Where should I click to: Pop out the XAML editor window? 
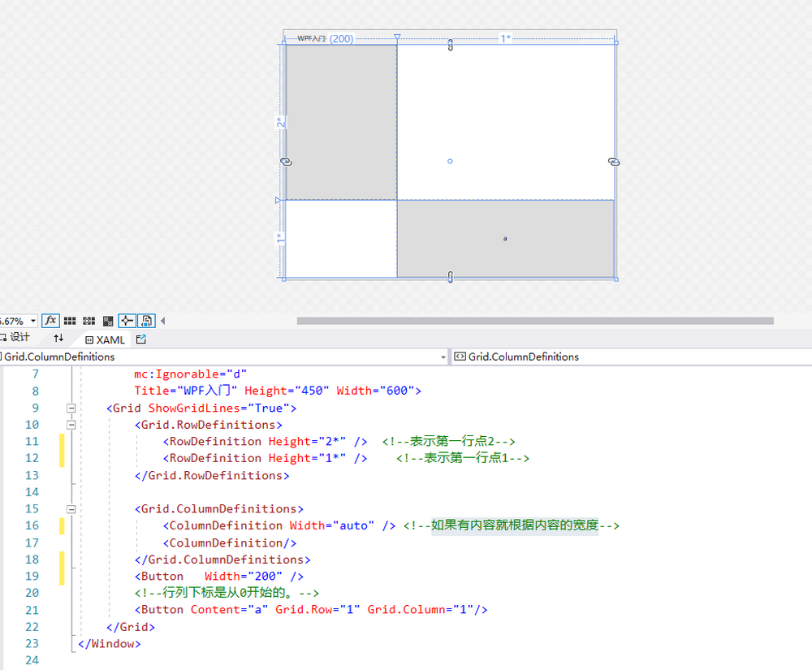coord(140,339)
